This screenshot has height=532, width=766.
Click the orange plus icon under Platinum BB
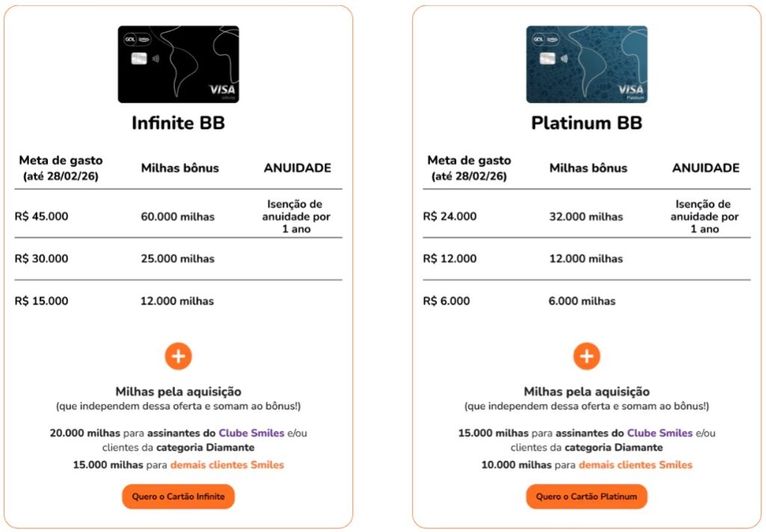(x=586, y=356)
